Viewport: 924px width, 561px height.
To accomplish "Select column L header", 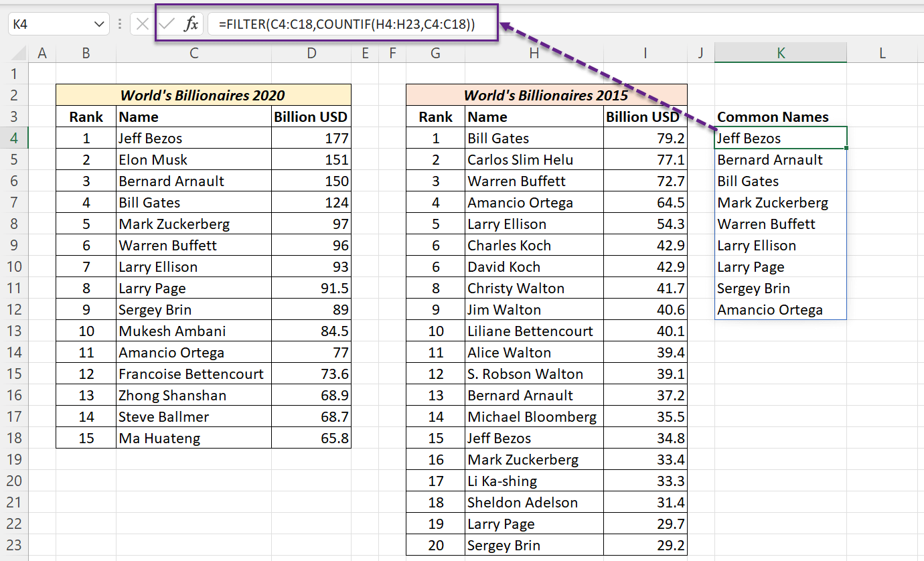I will coord(882,53).
